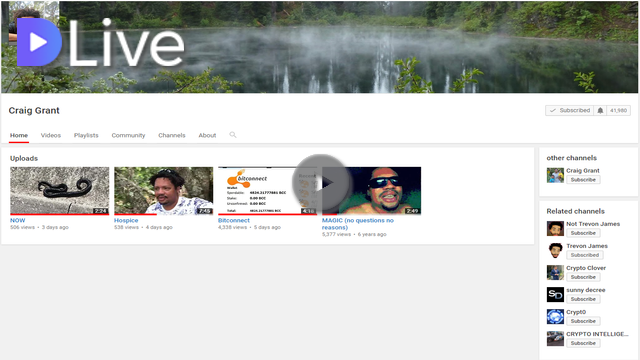The width and height of the screenshot is (640, 360).
Task: Subscribe to Craig Grant in other channels
Action: 583,180
